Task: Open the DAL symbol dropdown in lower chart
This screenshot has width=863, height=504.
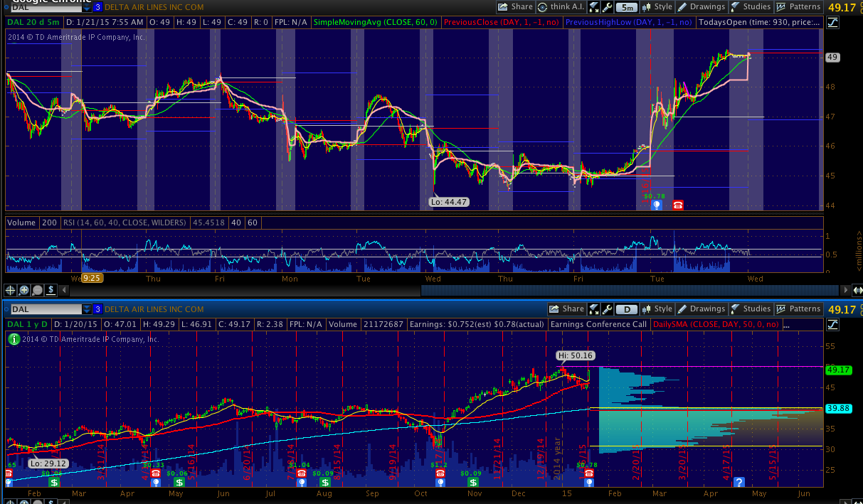Action: [87, 309]
